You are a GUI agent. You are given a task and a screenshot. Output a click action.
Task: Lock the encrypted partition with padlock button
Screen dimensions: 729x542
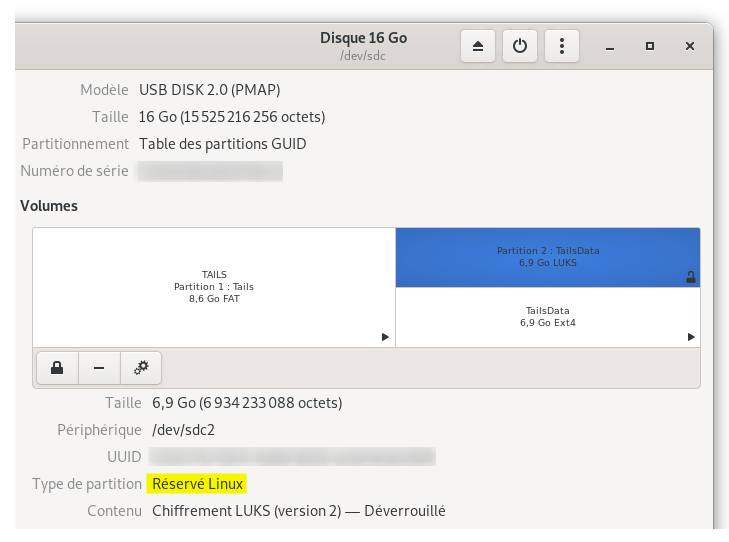57,368
